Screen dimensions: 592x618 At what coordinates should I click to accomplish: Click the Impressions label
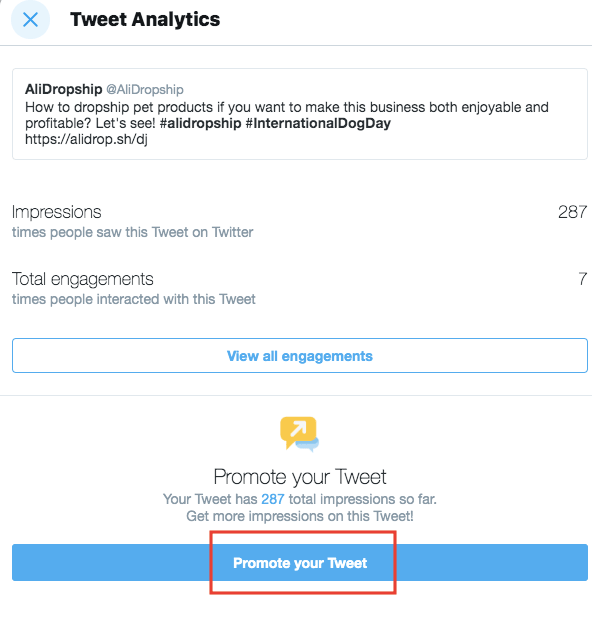click(56, 212)
